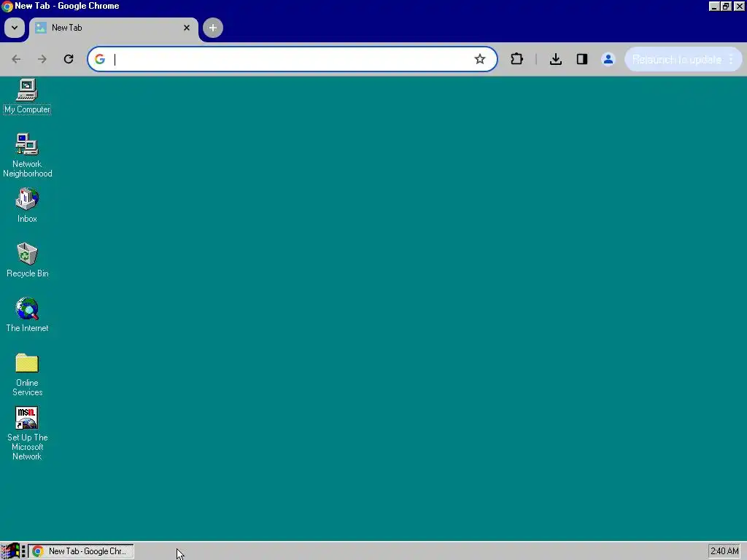747x560 pixels.
Task: Select the Online Services folder
Action: pos(27,374)
